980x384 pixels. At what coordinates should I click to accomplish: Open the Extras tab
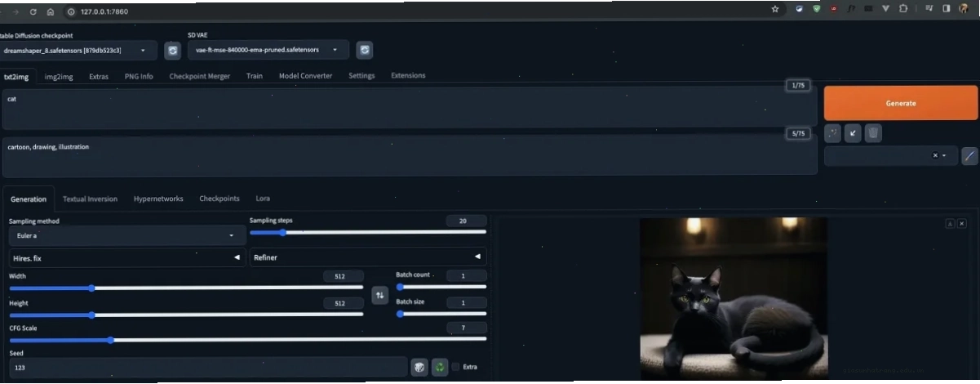(x=99, y=76)
